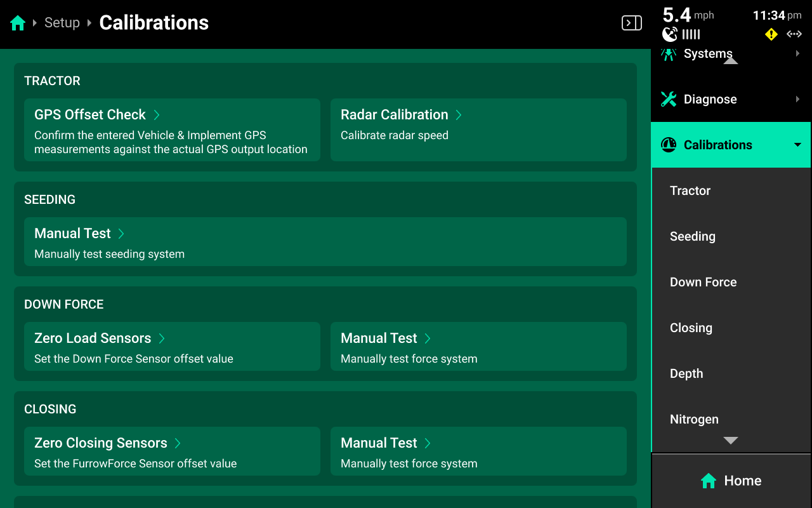Click the 5.4 mph speed readout
812x508 pixels.
click(688, 15)
